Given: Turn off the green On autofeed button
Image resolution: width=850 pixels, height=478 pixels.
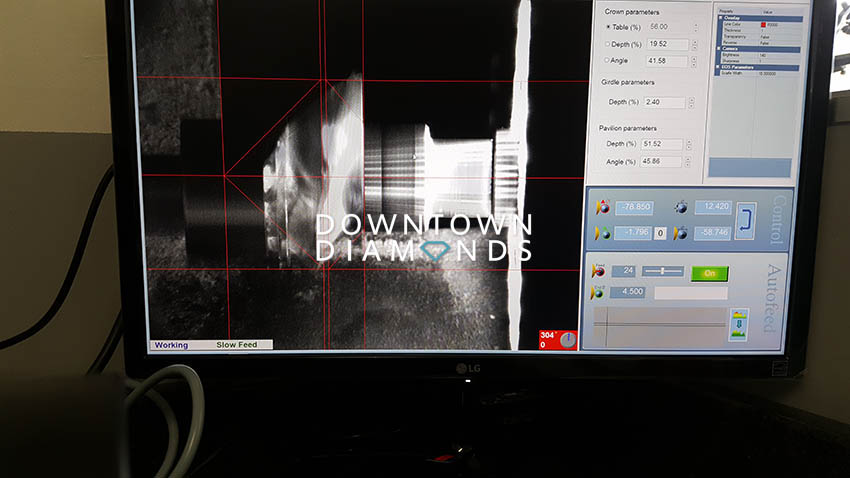Looking at the screenshot, I should click(710, 274).
